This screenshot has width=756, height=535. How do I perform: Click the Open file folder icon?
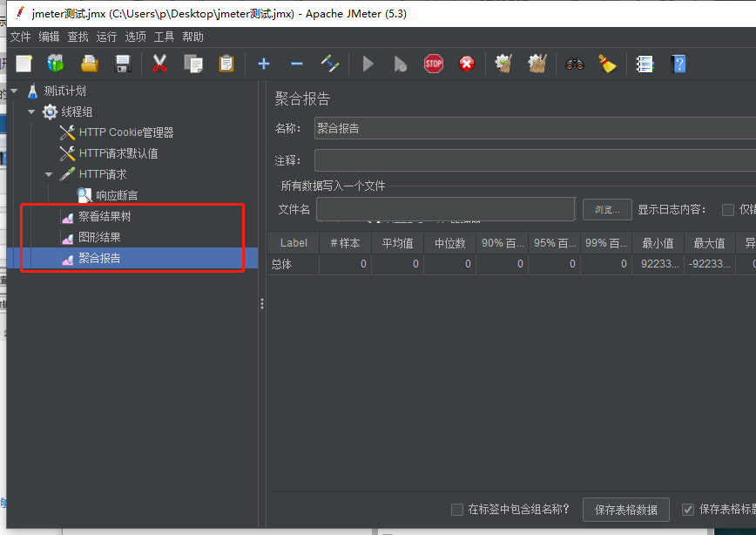tap(89, 64)
